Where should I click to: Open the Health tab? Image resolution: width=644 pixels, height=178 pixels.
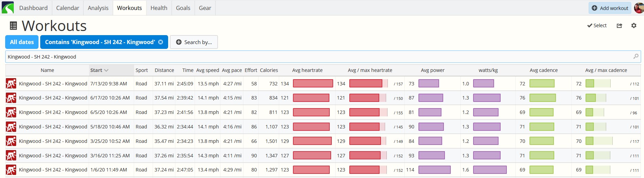point(159,8)
